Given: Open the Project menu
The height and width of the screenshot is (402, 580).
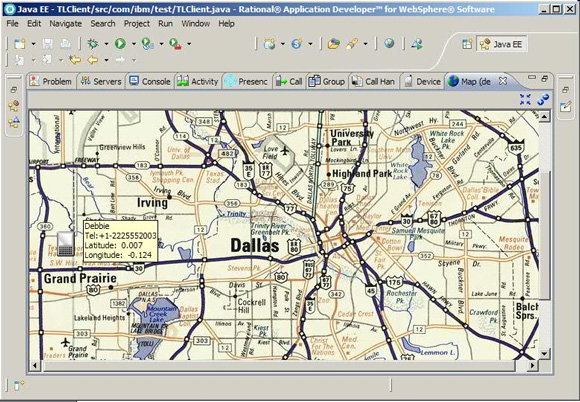Looking at the screenshot, I should [x=136, y=24].
